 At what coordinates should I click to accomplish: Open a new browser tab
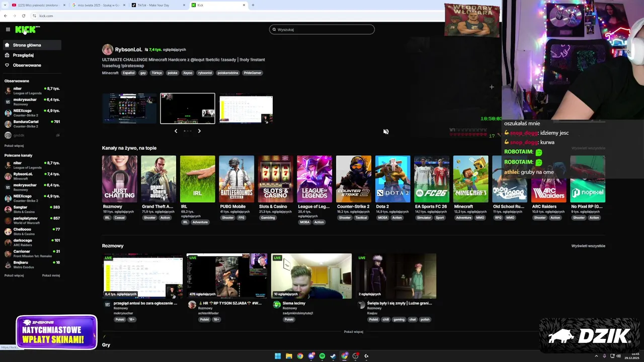click(x=253, y=5)
